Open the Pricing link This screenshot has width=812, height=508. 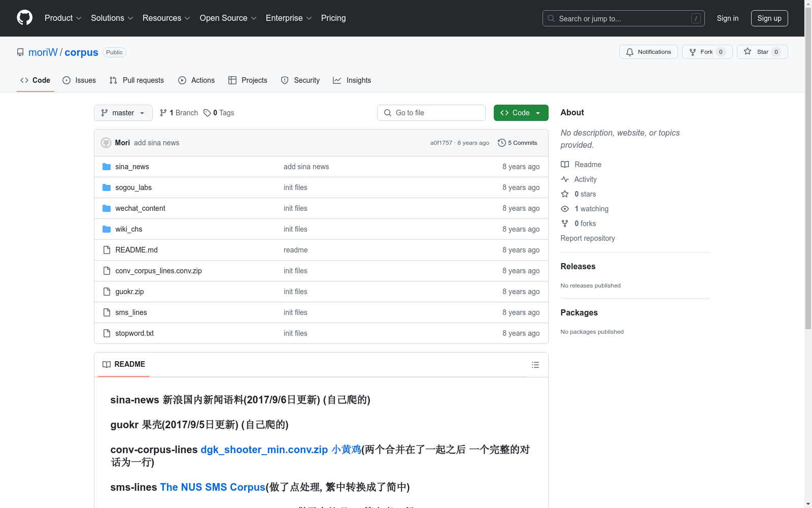point(333,18)
